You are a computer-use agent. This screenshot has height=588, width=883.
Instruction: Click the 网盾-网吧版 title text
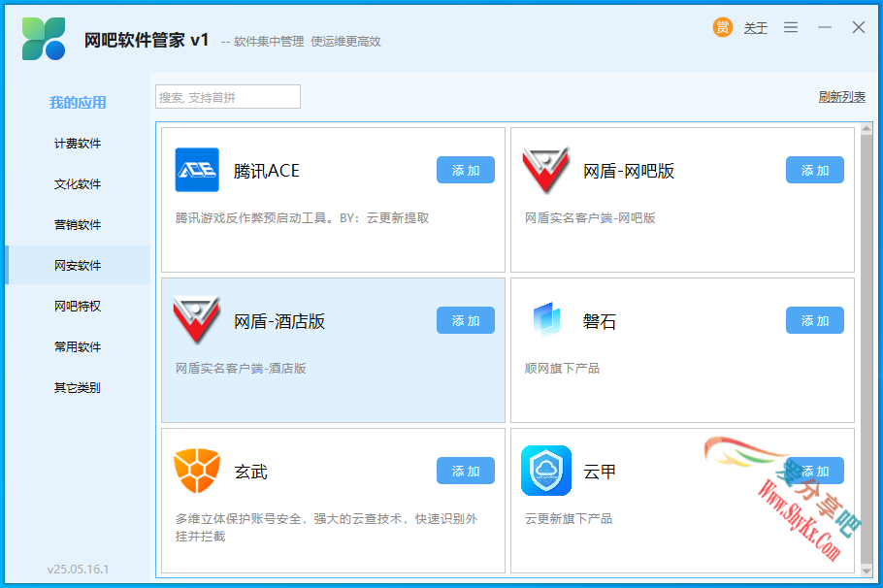point(629,171)
